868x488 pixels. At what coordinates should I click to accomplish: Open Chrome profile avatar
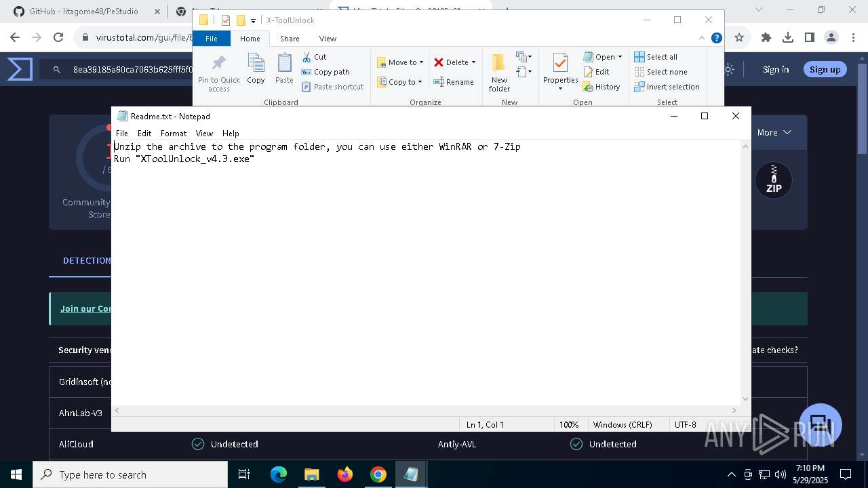(x=831, y=37)
